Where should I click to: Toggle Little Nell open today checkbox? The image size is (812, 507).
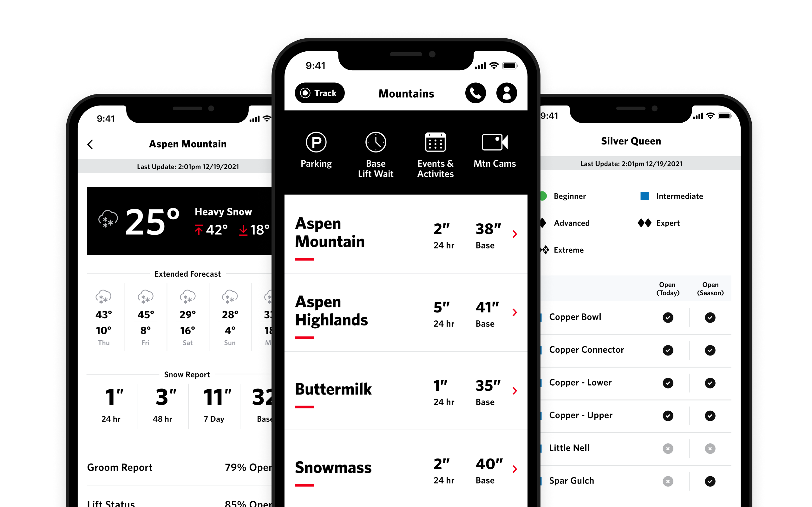click(x=668, y=449)
